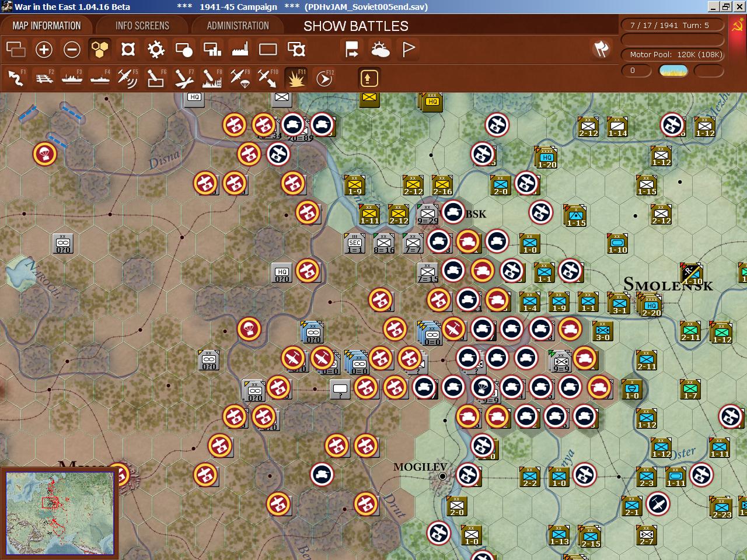Image resolution: width=747 pixels, height=560 pixels.
Task: Click the overlapping windows toolbar icon
Action: point(16,50)
